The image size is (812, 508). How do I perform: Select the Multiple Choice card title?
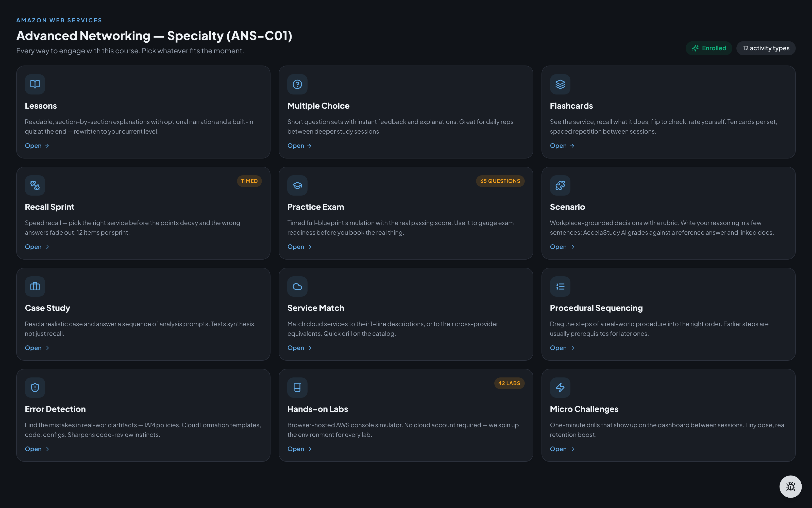318,106
